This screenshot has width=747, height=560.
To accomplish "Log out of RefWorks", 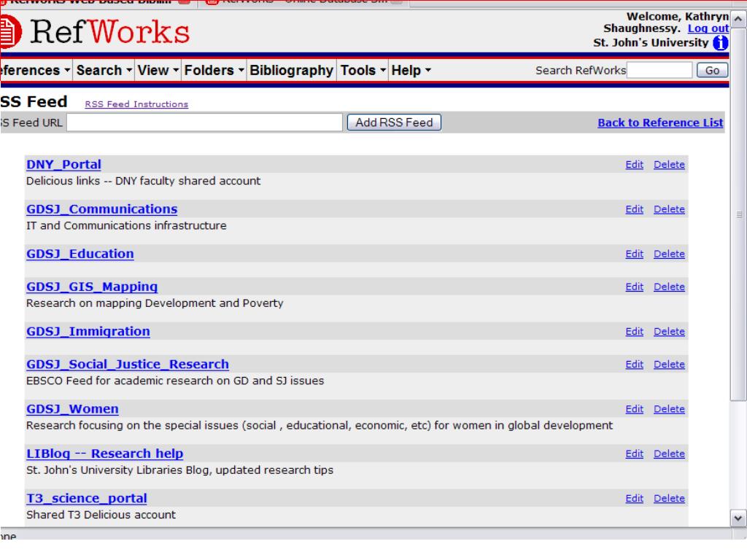I will coord(708,28).
